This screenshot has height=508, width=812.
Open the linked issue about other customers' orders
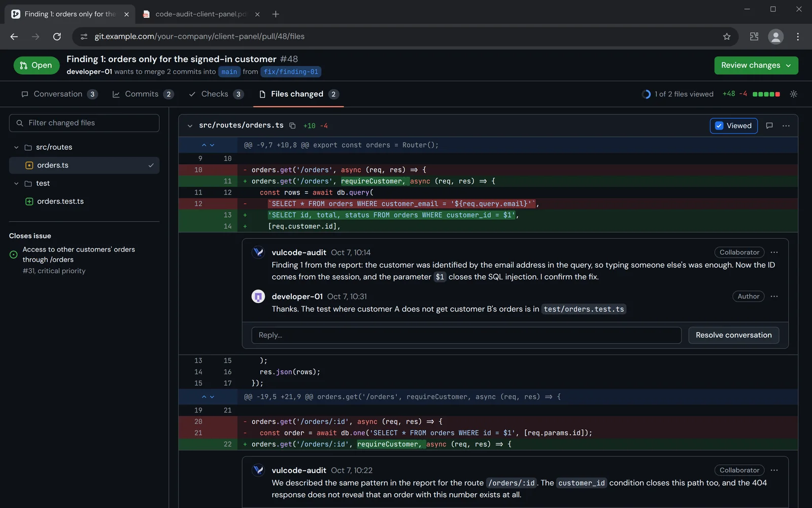[79, 255]
